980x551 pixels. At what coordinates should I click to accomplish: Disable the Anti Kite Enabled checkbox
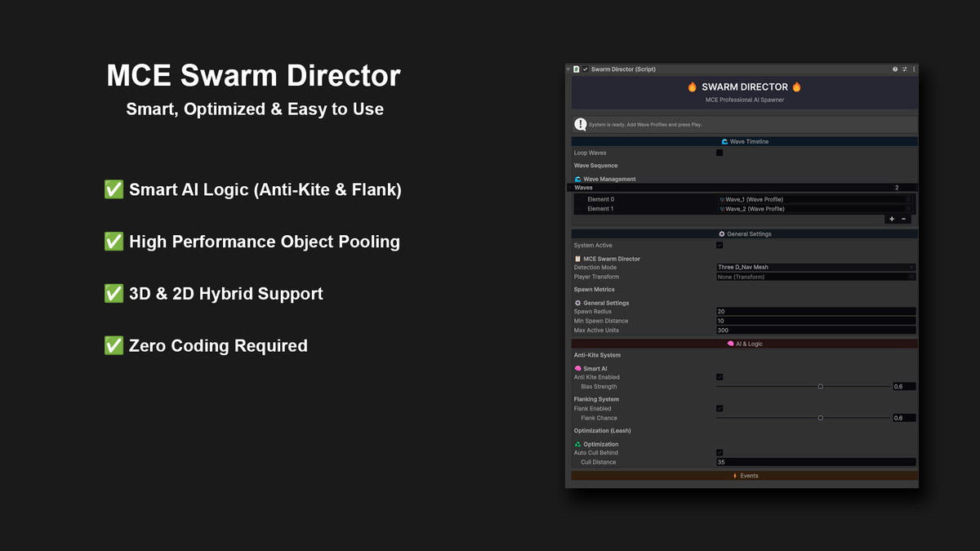pyautogui.click(x=719, y=377)
